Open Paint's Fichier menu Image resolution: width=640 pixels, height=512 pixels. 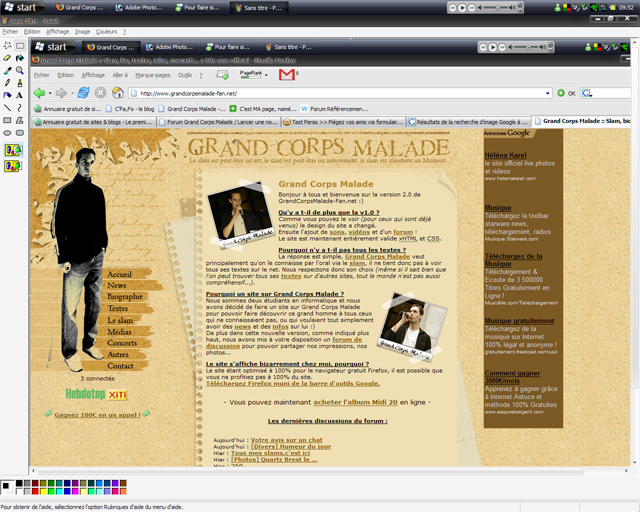coord(10,31)
